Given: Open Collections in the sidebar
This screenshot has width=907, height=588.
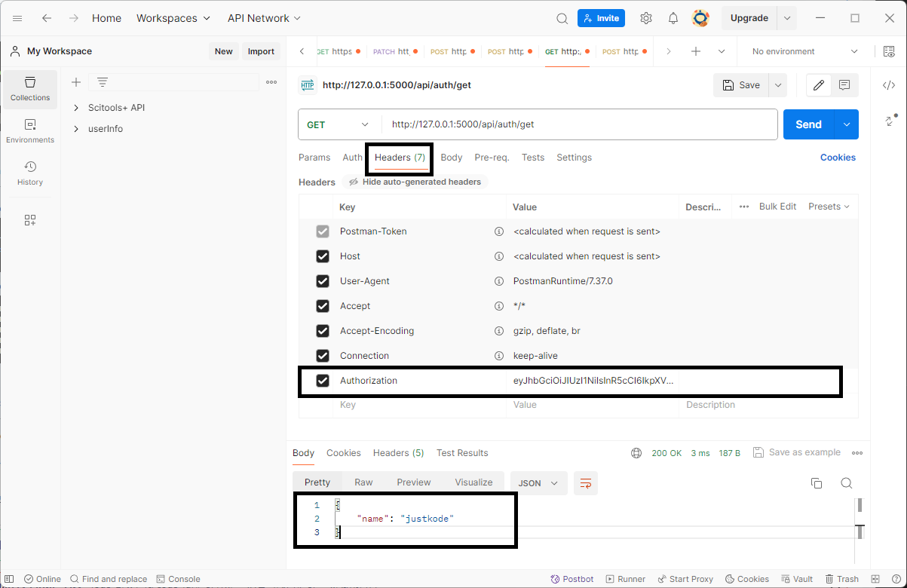Looking at the screenshot, I should click(x=30, y=89).
